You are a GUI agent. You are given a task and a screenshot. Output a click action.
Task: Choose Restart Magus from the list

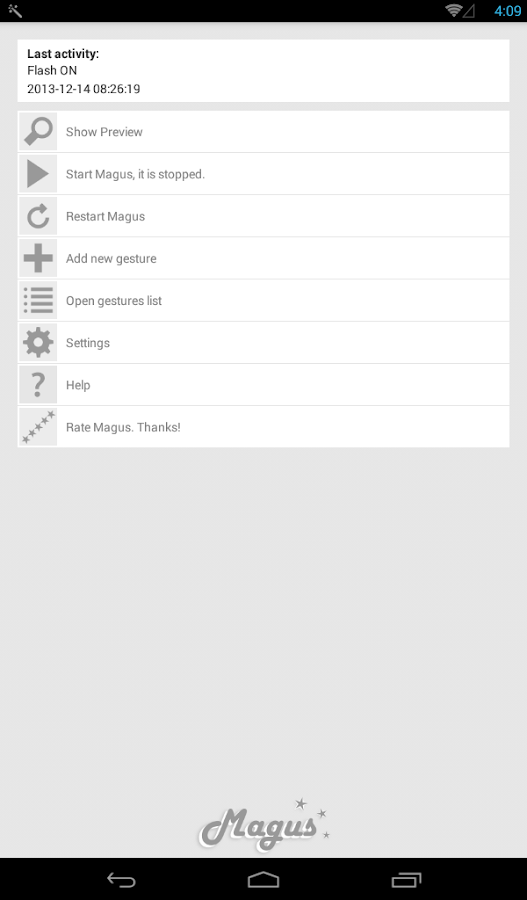pos(105,216)
